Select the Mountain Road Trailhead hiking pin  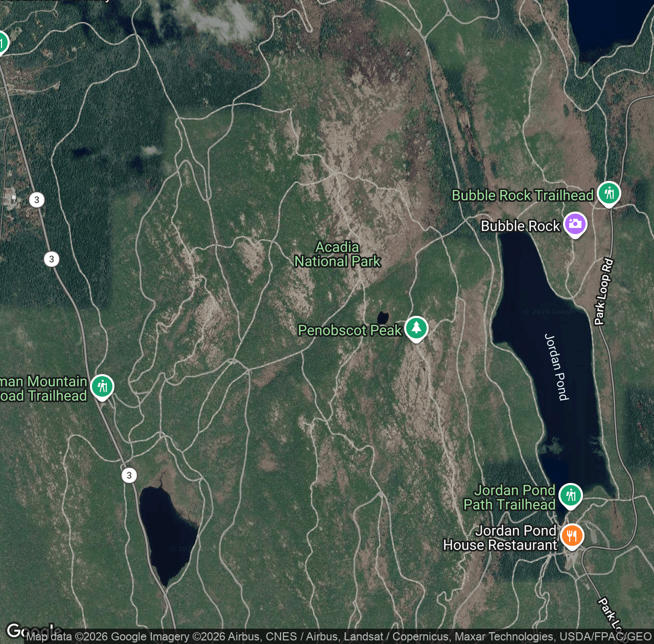pyautogui.click(x=102, y=387)
